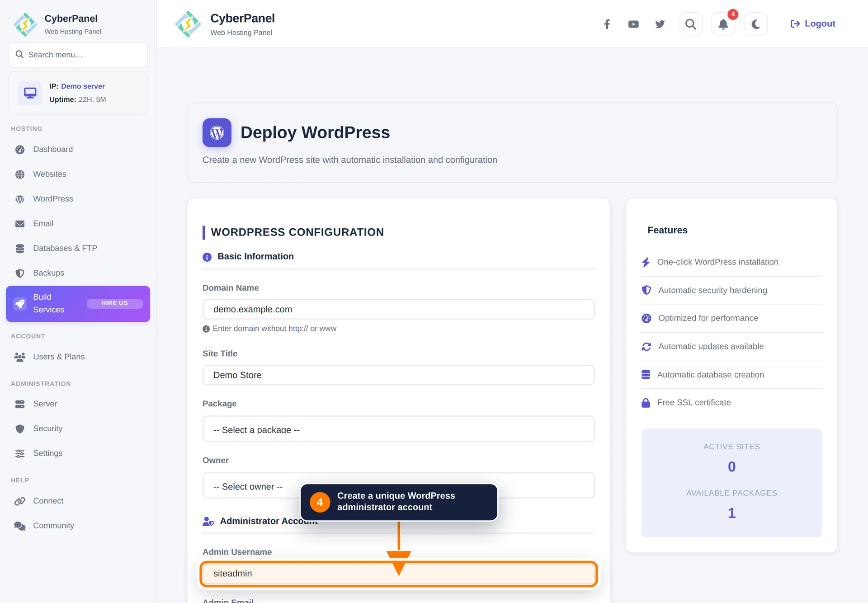Click the Admin Username field

point(398,574)
